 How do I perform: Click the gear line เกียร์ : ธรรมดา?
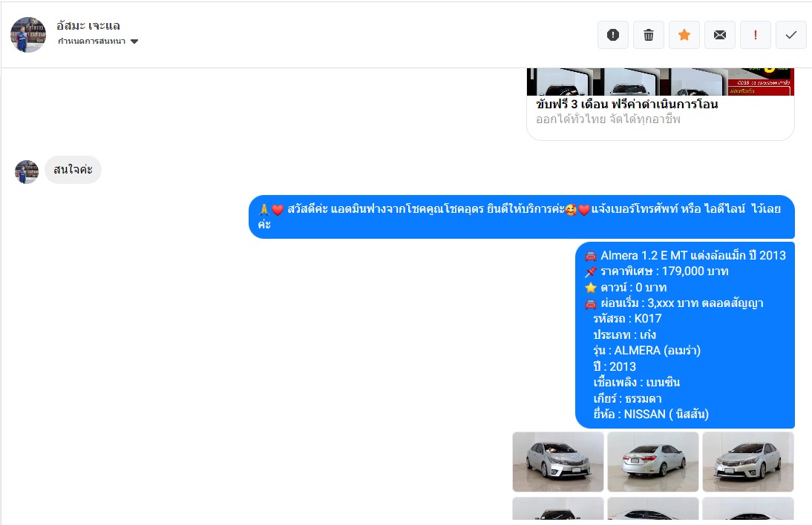[627, 399]
